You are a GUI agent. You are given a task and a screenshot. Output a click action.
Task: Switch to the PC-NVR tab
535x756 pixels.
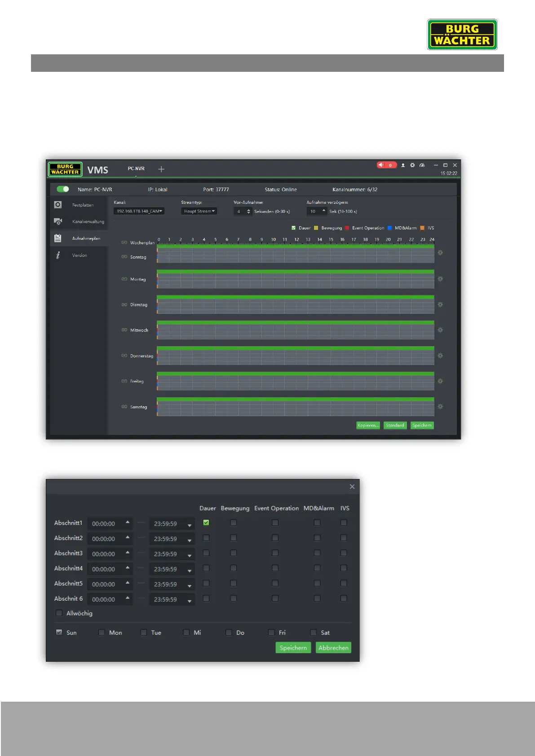click(136, 169)
